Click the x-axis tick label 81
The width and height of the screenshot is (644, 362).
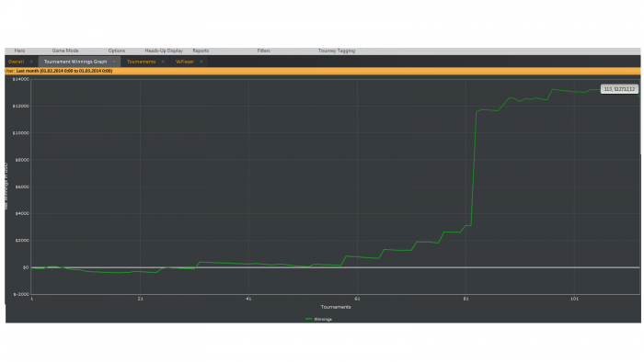click(x=466, y=299)
